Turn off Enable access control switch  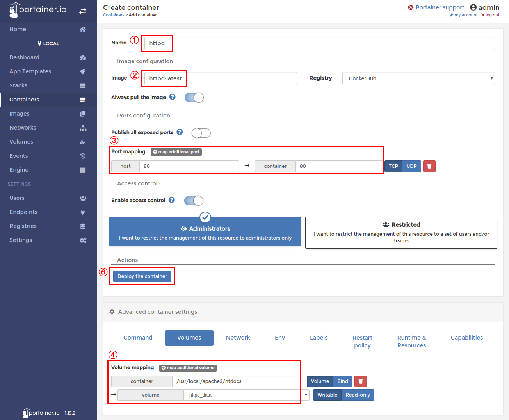pos(194,201)
